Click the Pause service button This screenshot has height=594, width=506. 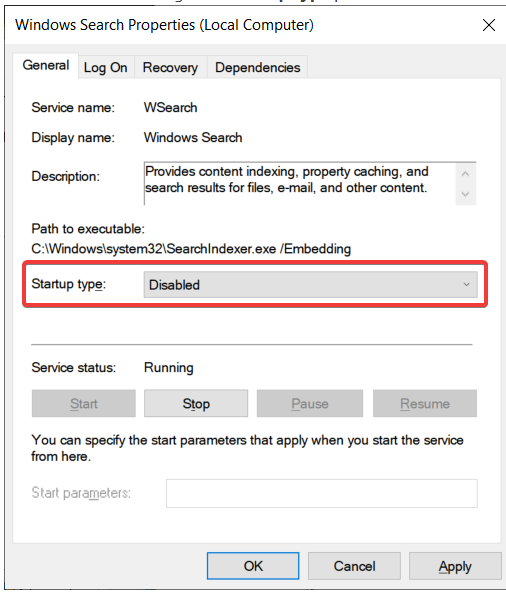coord(310,403)
